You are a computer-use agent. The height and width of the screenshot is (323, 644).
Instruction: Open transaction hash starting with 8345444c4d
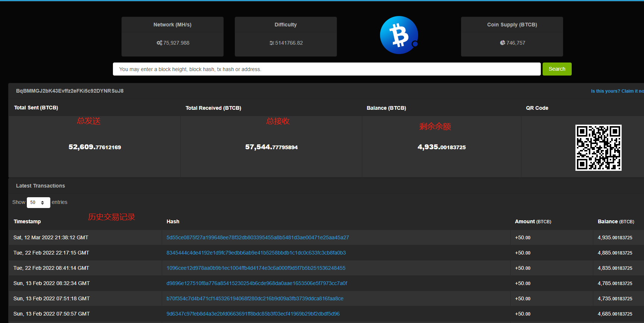[x=256, y=253]
